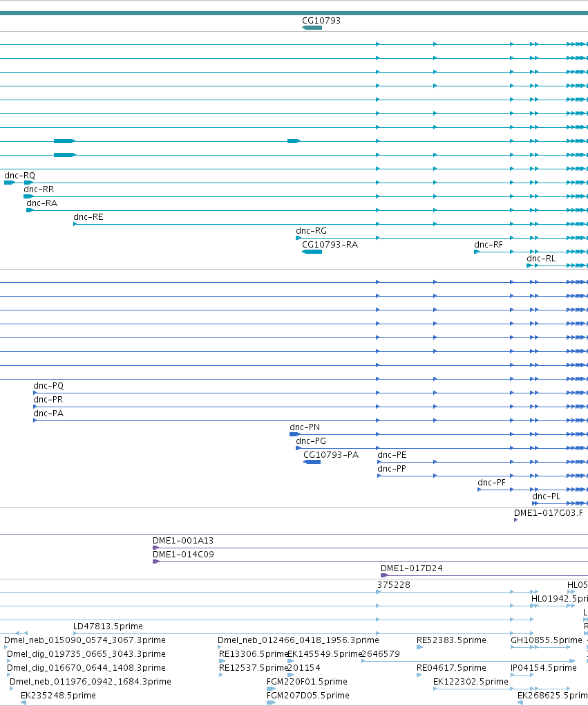
Task: Click the DME1-017D24 purple start marker
Action: tap(384, 576)
